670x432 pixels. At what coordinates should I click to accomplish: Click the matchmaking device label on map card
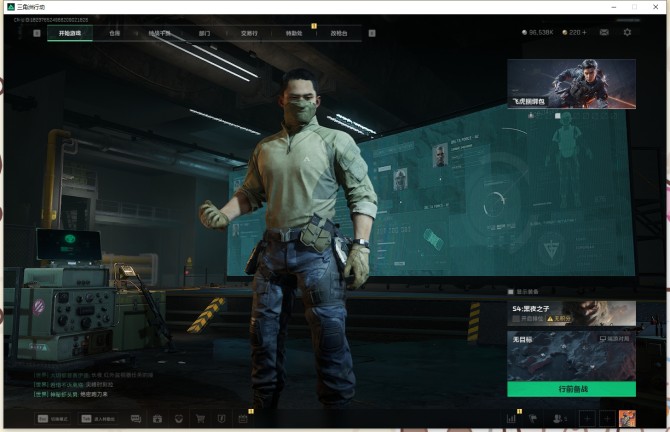(x=614, y=339)
